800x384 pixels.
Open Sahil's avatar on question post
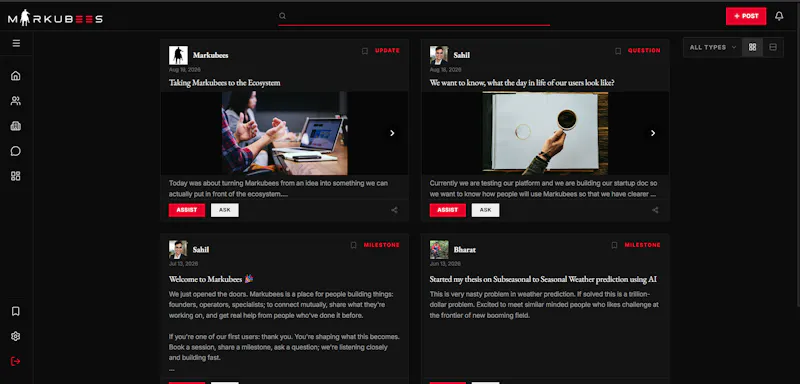439,55
